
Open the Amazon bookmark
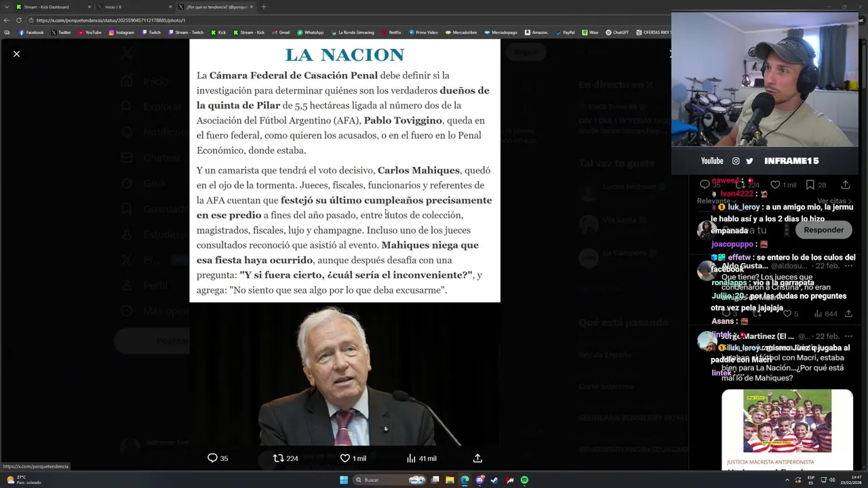tap(536, 33)
